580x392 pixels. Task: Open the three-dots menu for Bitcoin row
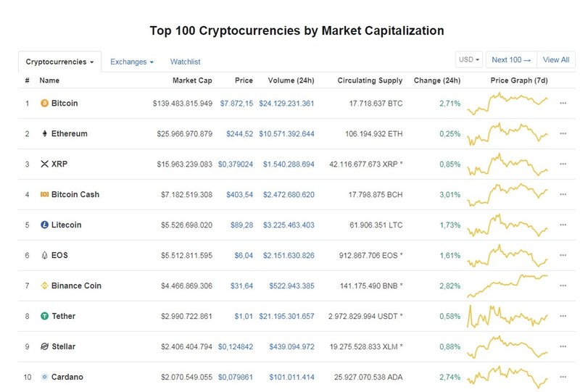coord(563,103)
